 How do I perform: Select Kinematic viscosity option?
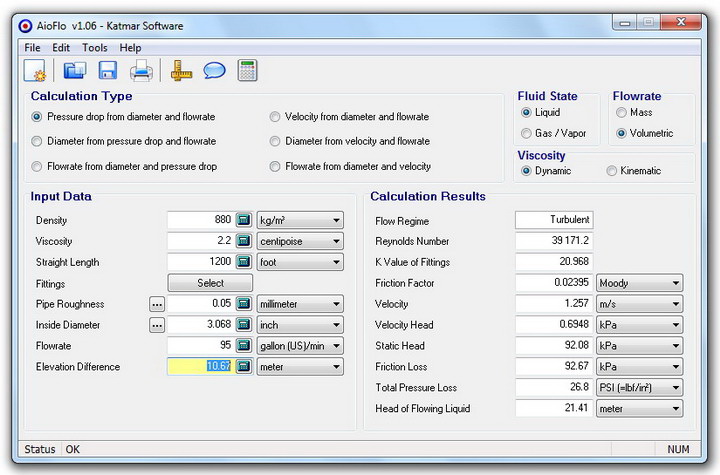[634, 171]
